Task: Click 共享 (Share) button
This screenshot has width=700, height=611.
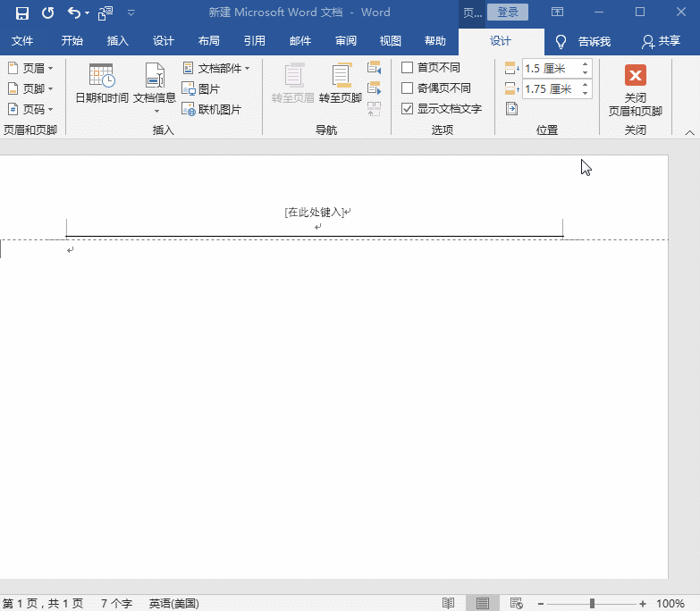Action: pos(661,41)
